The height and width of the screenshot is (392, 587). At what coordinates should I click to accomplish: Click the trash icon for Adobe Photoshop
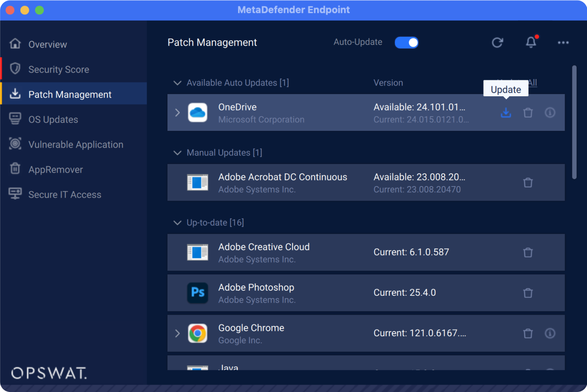tap(528, 293)
